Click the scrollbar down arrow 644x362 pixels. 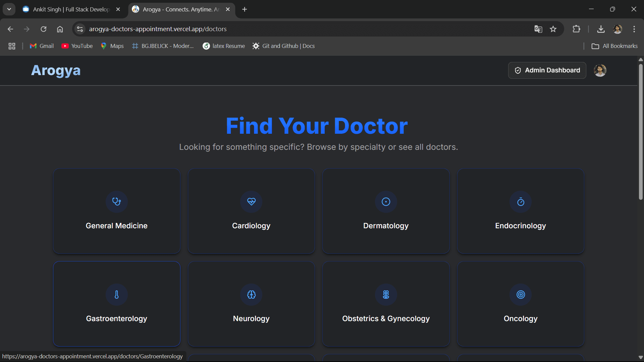point(641,357)
